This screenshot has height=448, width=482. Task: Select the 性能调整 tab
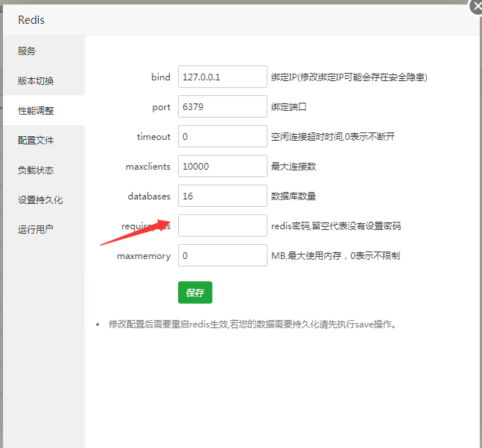[x=44, y=110]
